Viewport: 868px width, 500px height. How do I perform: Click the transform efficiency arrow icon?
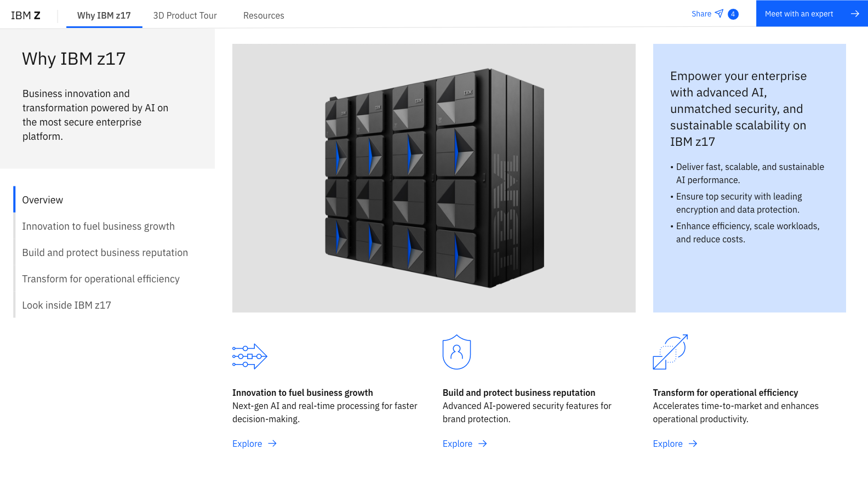click(670, 352)
